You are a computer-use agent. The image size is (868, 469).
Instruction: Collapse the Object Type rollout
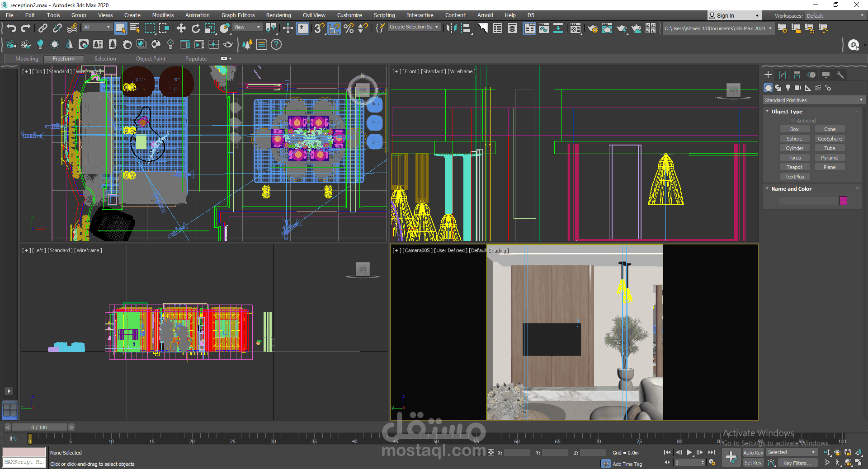(787, 112)
